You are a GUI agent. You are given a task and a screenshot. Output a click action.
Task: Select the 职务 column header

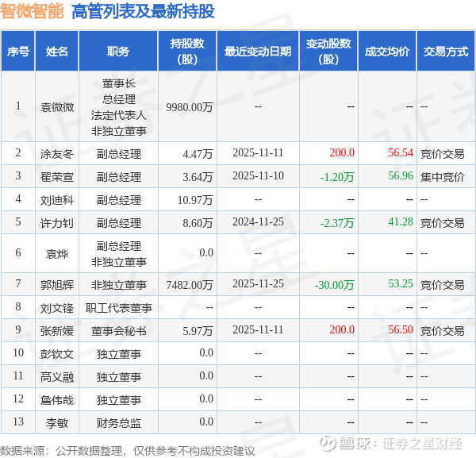[x=118, y=52]
